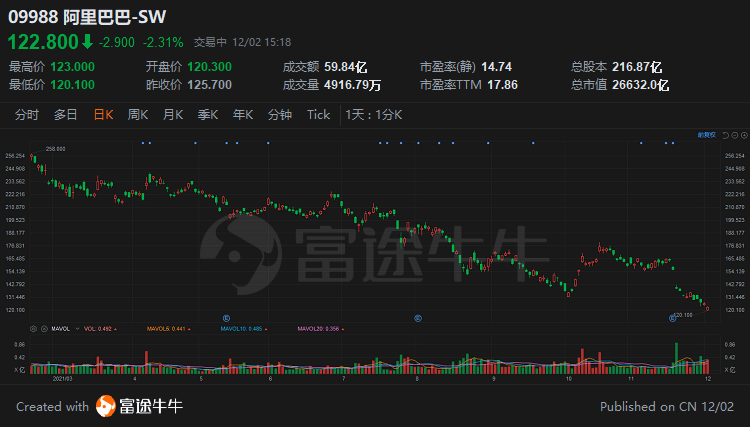The height and width of the screenshot is (427, 750).
Task: Select the 分钟 minute chart tab
Action: 280,115
